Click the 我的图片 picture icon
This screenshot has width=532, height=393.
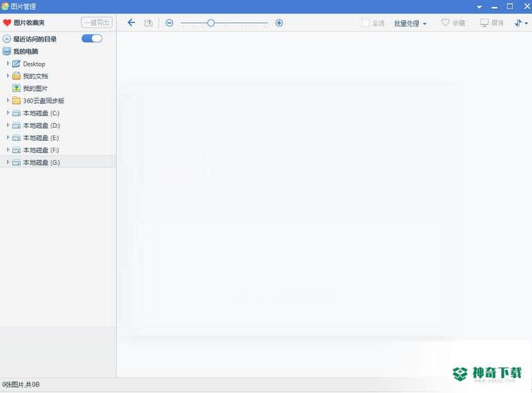pos(16,88)
